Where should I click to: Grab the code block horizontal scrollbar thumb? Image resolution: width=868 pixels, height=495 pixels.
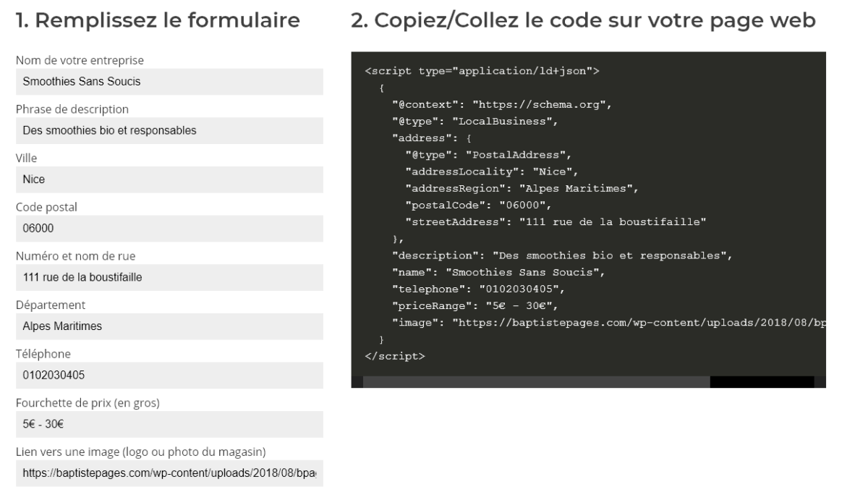pyautogui.click(x=536, y=382)
